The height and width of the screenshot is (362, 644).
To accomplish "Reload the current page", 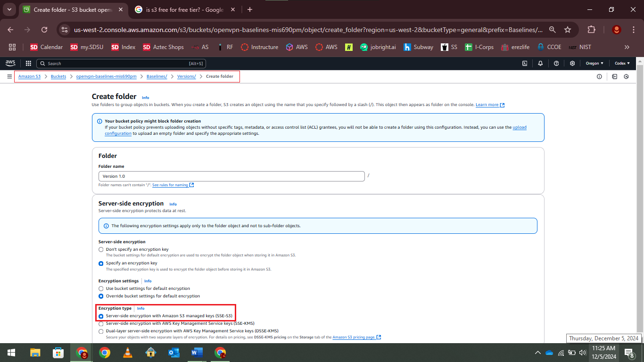I will tap(44, 30).
